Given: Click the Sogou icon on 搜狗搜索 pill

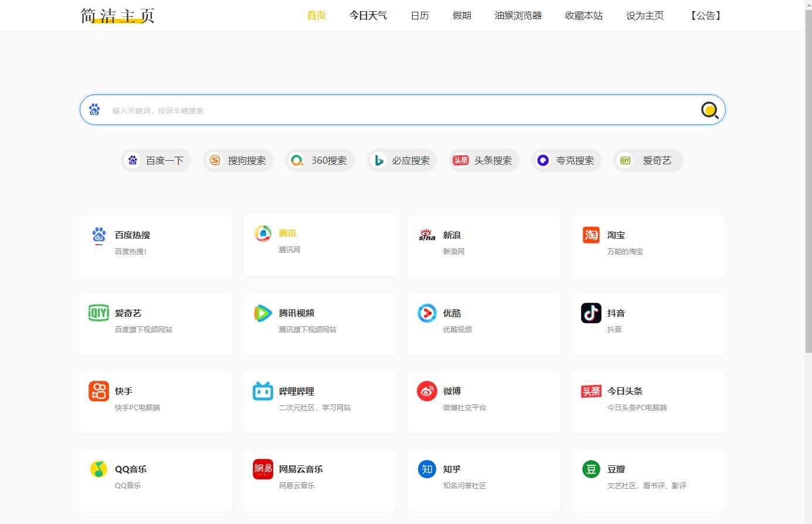Looking at the screenshot, I should pyautogui.click(x=215, y=160).
